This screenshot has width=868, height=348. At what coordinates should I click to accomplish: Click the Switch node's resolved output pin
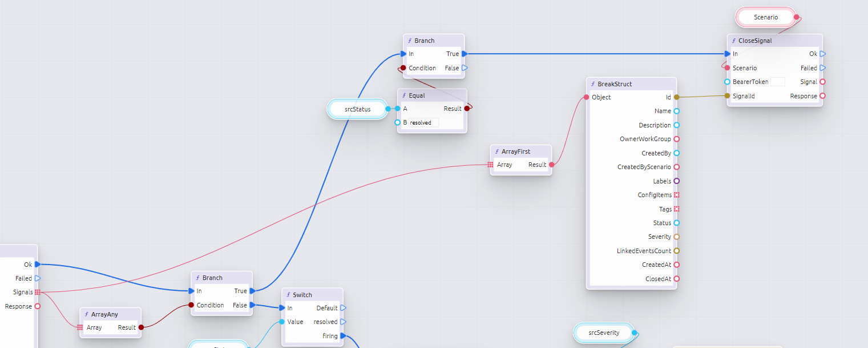tap(343, 322)
